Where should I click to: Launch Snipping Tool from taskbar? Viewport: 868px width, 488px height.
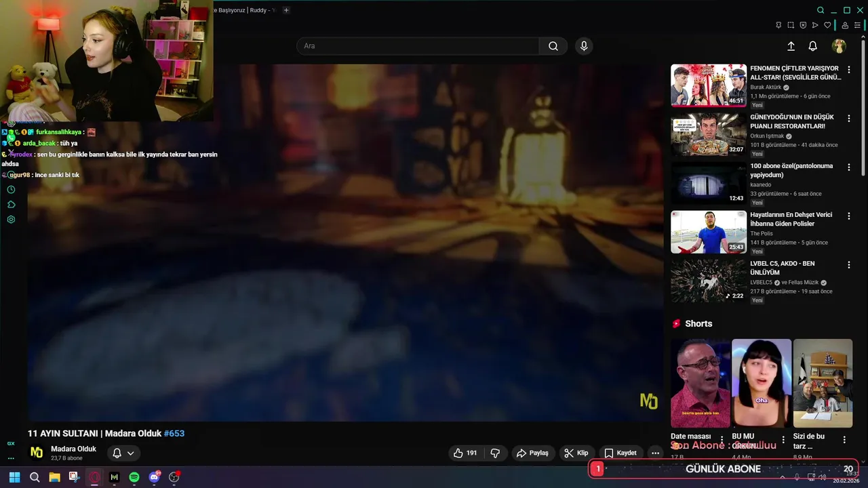coord(74,477)
